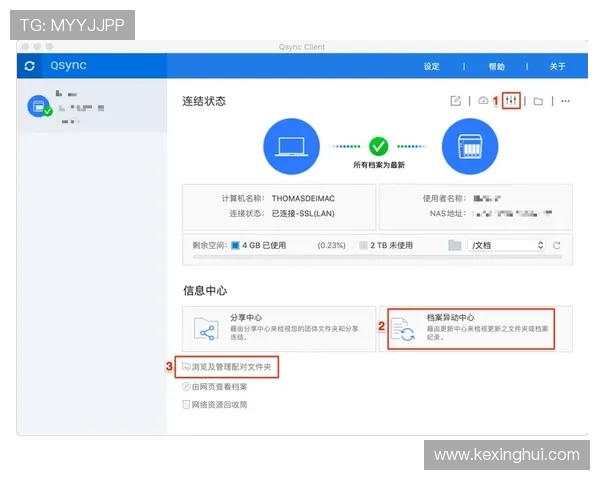Click the storage usage progress bar
The image size is (600, 480).
tap(377, 257)
